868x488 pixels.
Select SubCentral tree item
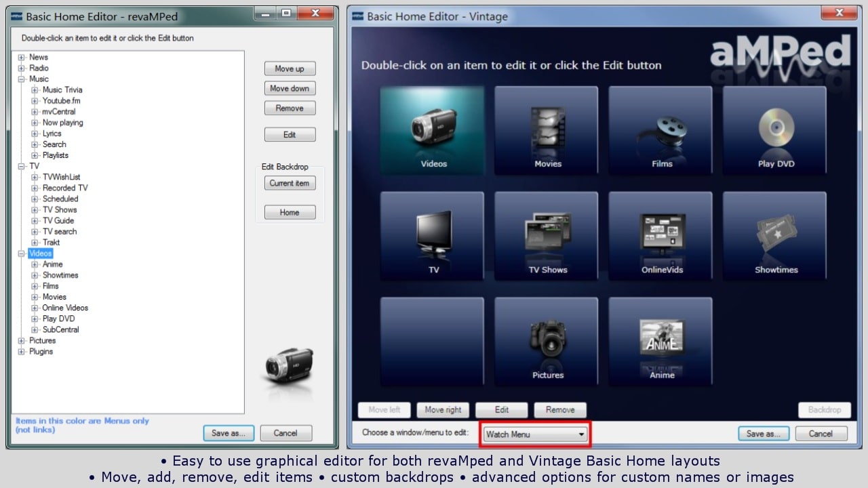(60, 329)
